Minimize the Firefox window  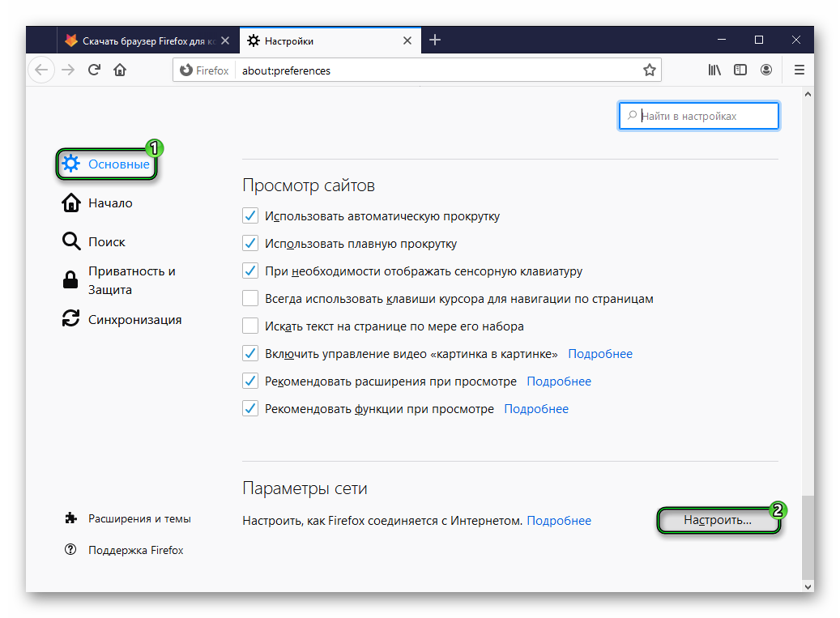[x=722, y=40]
